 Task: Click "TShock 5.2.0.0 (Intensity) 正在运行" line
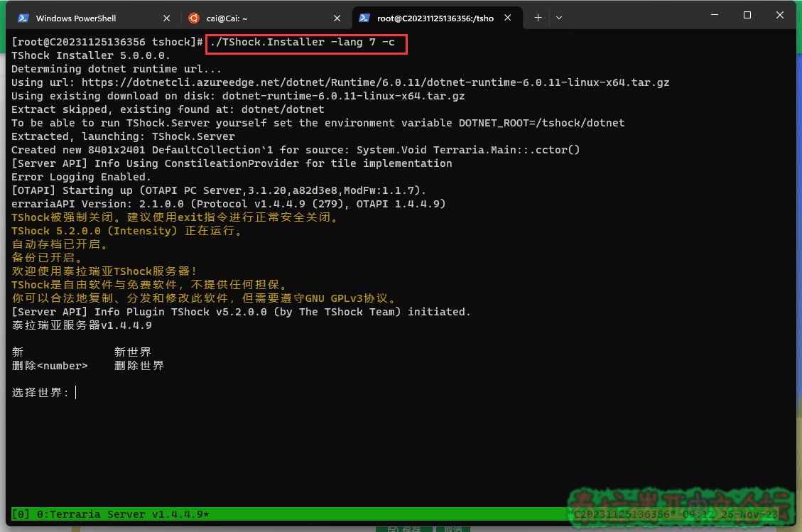127,231
